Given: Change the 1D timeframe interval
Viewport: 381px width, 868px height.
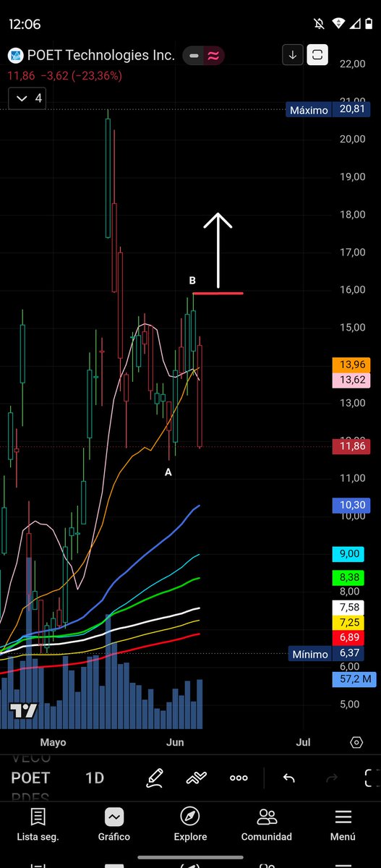Looking at the screenshot, I should click(x=95, y=778).
